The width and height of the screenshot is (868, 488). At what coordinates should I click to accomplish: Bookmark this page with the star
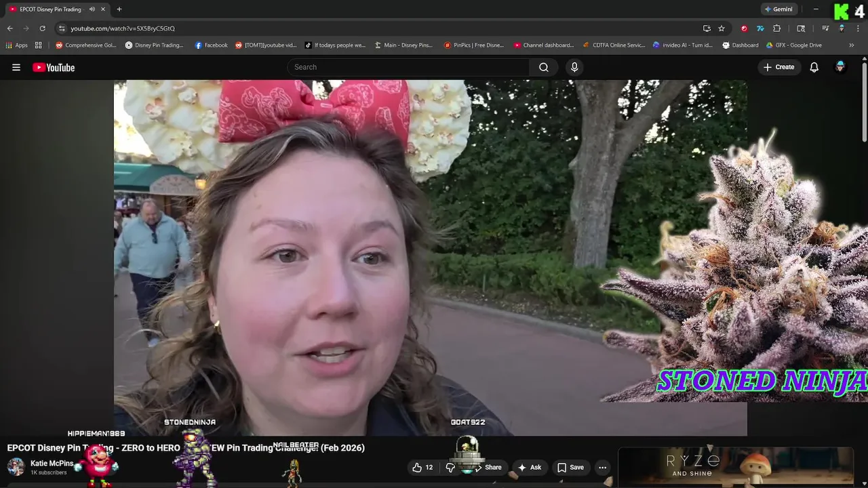coord(722,28)
